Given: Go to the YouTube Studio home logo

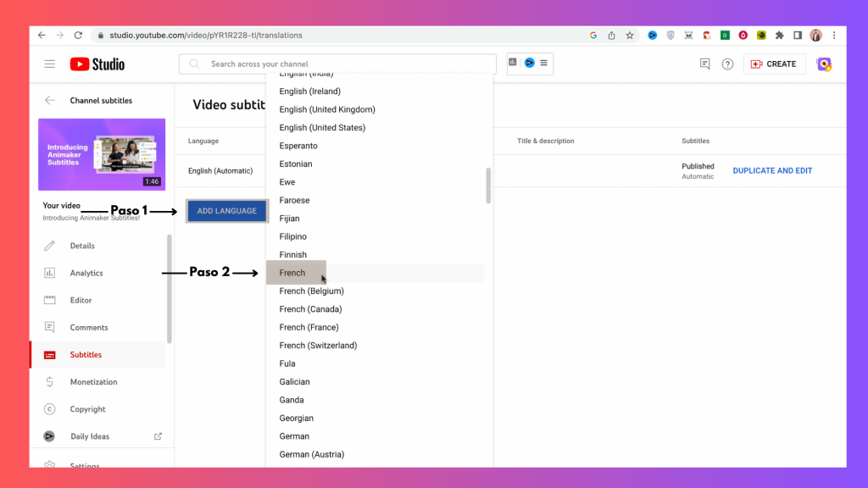Looking at the screenshot, I should (x=97, y=64).
